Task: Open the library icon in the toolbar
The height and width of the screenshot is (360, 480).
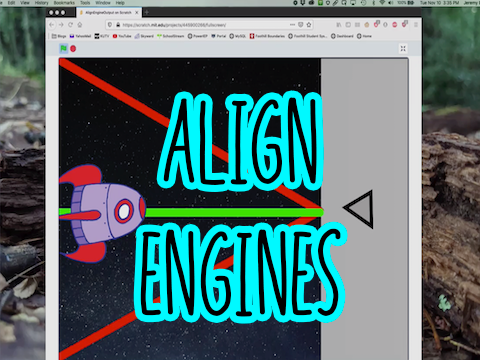Action: pyautogui.click(x=339, y=25)
